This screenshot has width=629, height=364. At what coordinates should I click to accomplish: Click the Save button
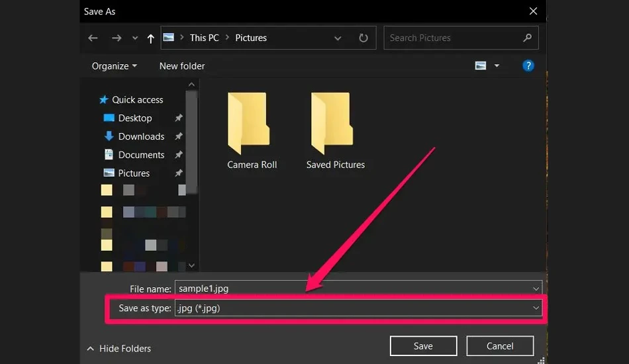point(423,345)
